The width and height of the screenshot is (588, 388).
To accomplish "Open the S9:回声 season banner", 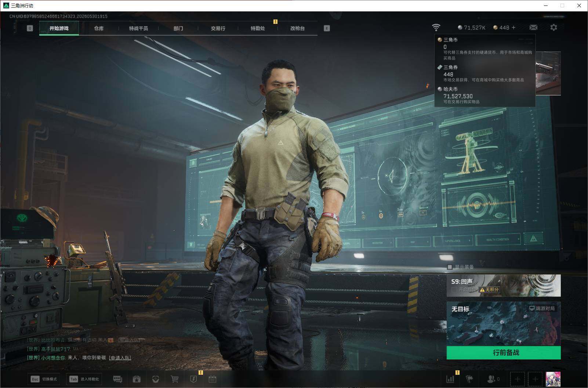I will [x=504, y=285].
